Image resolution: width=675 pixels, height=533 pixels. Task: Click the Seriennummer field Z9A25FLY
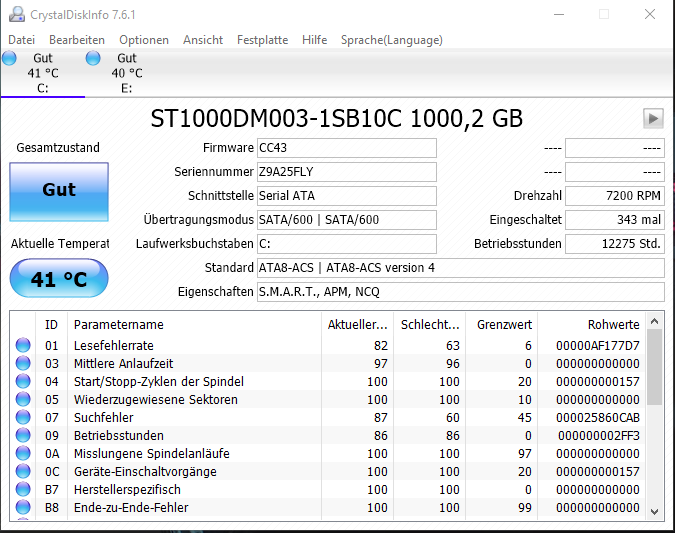[x=347, y=172]
